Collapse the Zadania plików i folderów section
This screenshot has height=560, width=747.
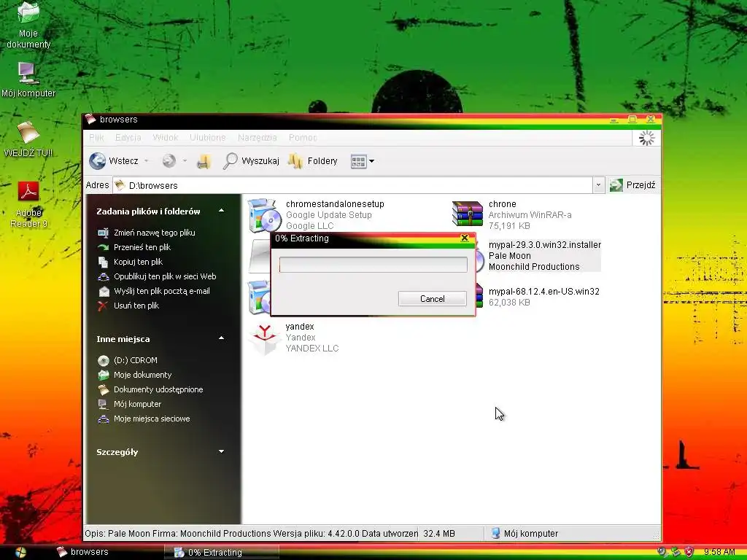pos(222,211)
